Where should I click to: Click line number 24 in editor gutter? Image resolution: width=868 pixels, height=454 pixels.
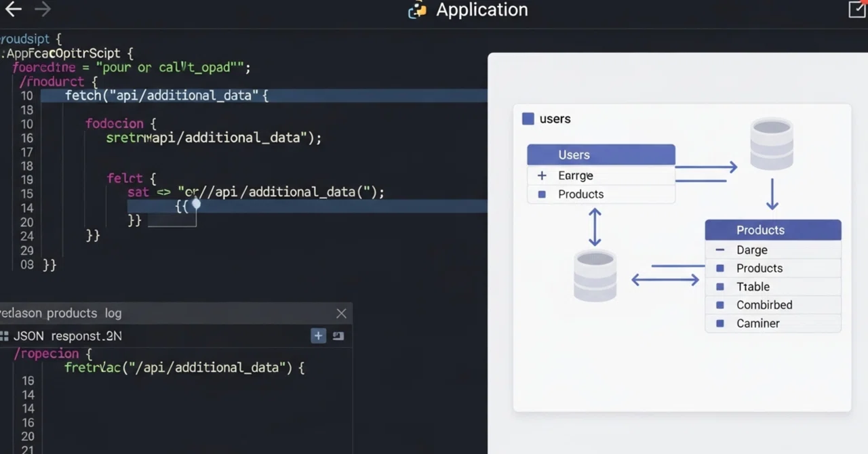27,236
